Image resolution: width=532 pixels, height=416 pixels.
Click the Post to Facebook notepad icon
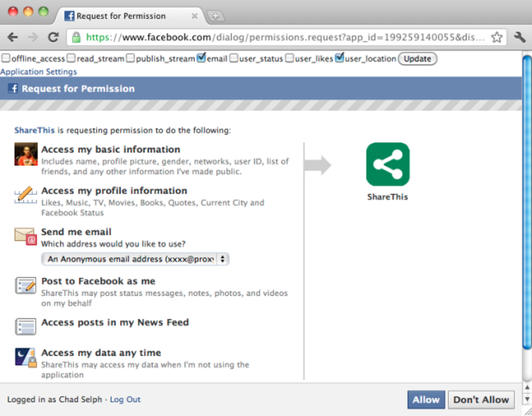[x=26, y=285]
